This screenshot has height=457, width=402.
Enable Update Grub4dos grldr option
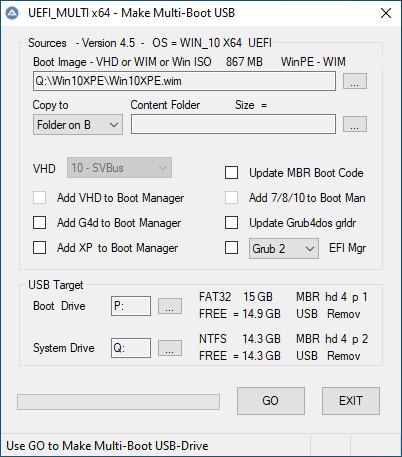tap(231, 223)
